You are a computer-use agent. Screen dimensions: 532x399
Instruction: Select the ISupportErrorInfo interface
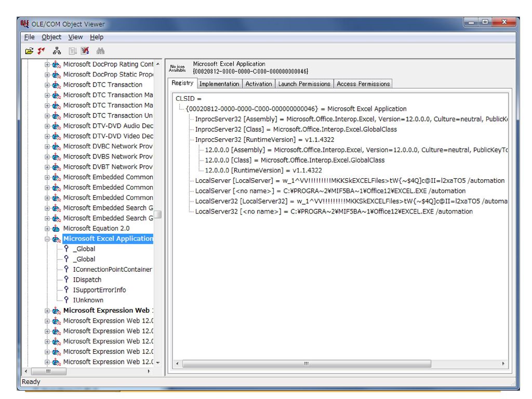tap(99, 290)
